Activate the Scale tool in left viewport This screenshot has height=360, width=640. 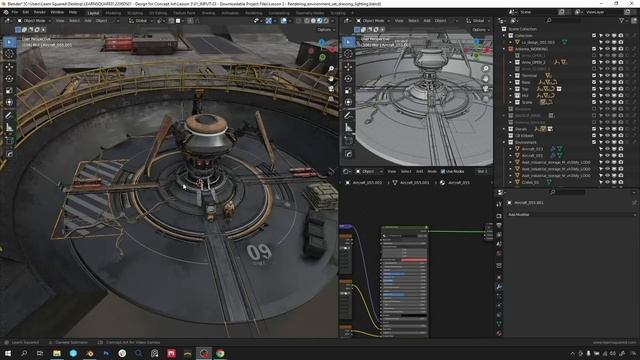pyautogui.click(x=9, y=90)
